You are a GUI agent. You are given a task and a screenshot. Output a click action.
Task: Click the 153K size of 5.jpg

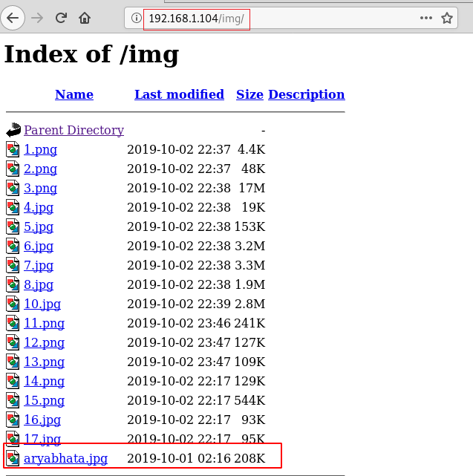click(249, 226)
